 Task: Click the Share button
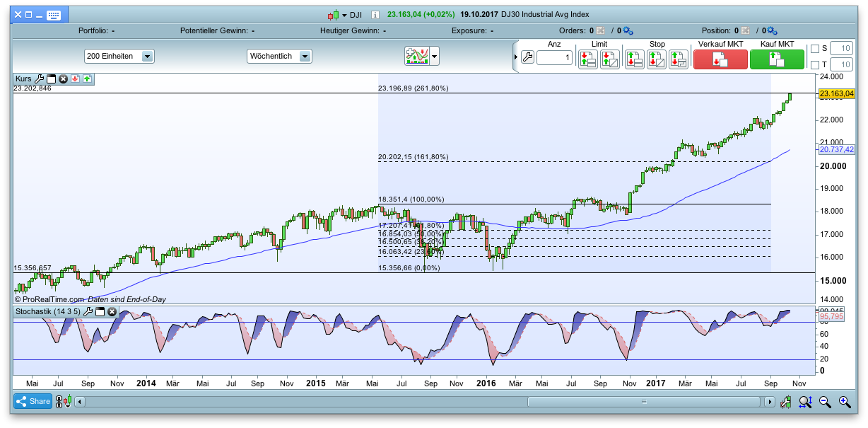point(33,401)
